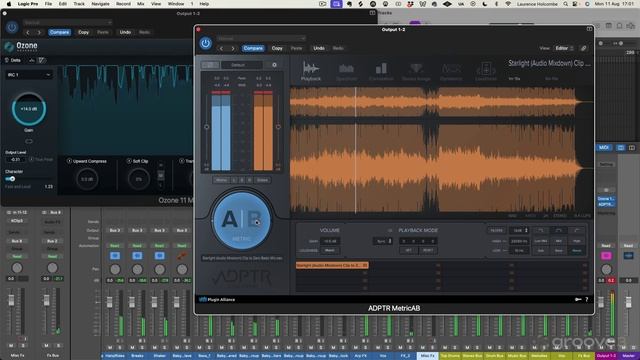Open the Navigate menu
Viewport: 640px width, 360px height.
(x=100, y=4)
